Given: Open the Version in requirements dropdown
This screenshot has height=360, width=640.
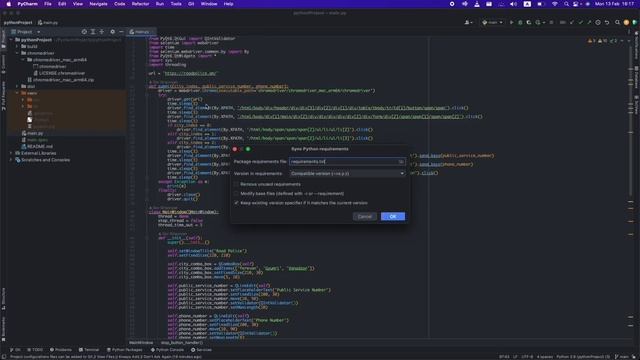Looking at the screenshot, I should click(x=347, y=173).
